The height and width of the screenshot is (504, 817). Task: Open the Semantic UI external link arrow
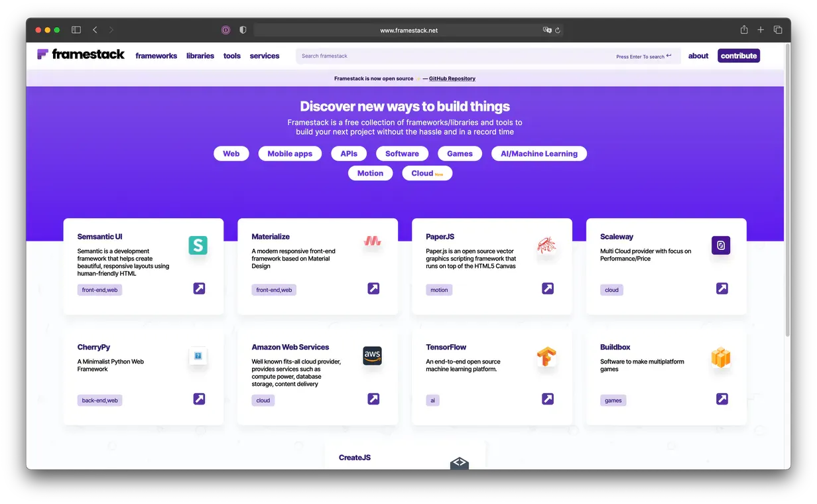coord(199,288)
